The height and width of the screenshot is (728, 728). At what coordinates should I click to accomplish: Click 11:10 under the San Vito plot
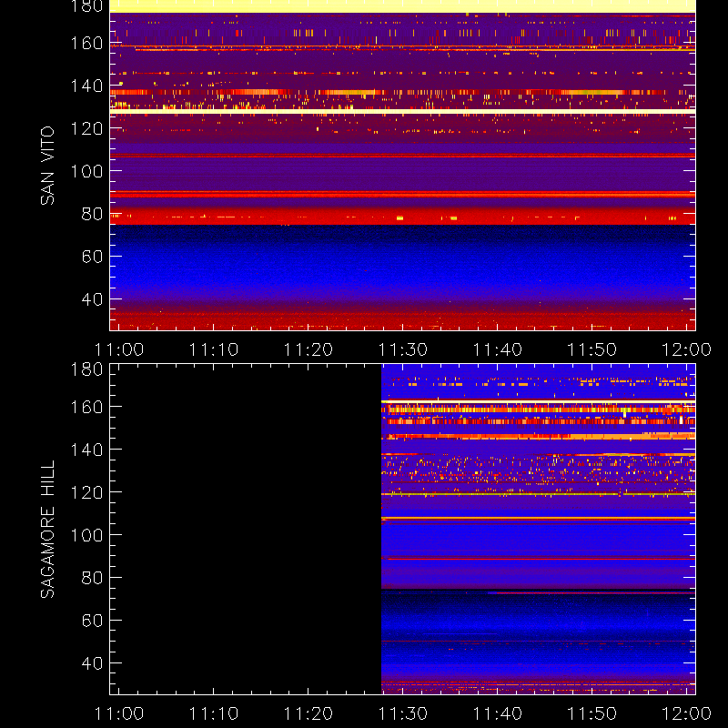pyautogui.click(x=214, y=349)
